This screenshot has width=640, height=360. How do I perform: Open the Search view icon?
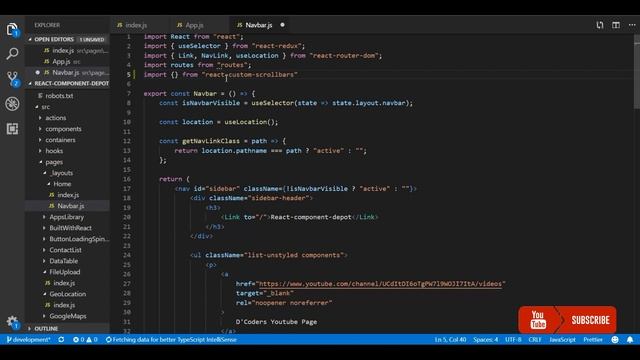[12, 53]
